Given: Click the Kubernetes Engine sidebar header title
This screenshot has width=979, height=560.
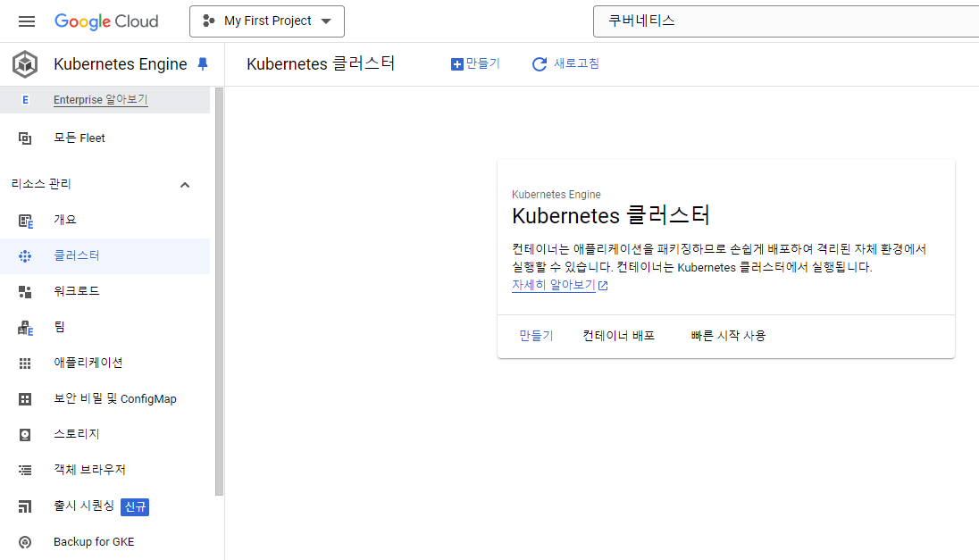Looking at the screenshot, I should pos(121,63).
